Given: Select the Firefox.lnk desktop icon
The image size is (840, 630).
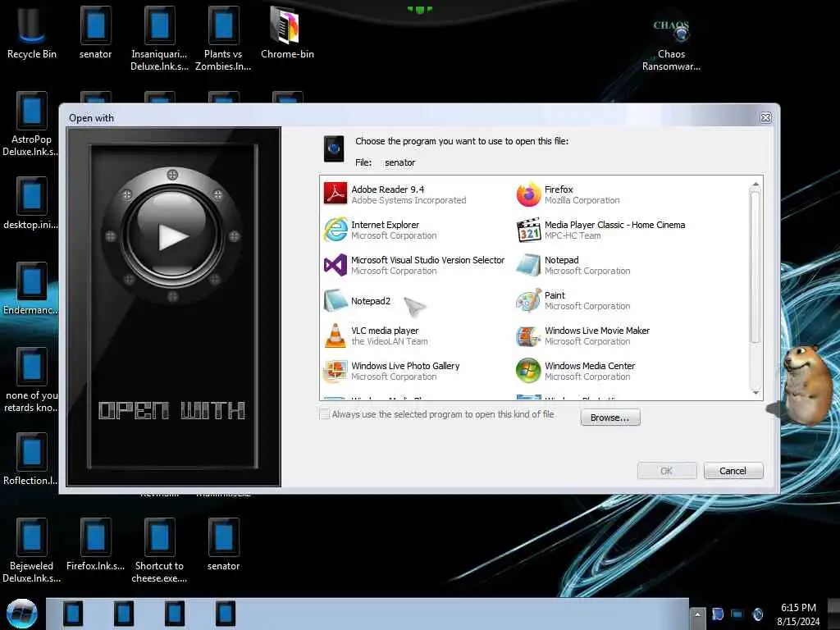Looking at the screenshot, I should coord(95,545).
